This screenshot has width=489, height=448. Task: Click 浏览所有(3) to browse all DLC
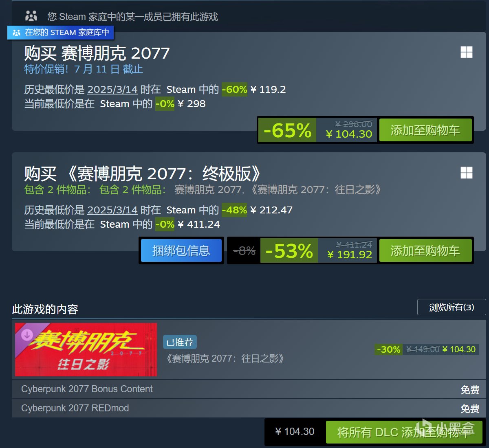(x=452, y=307)
